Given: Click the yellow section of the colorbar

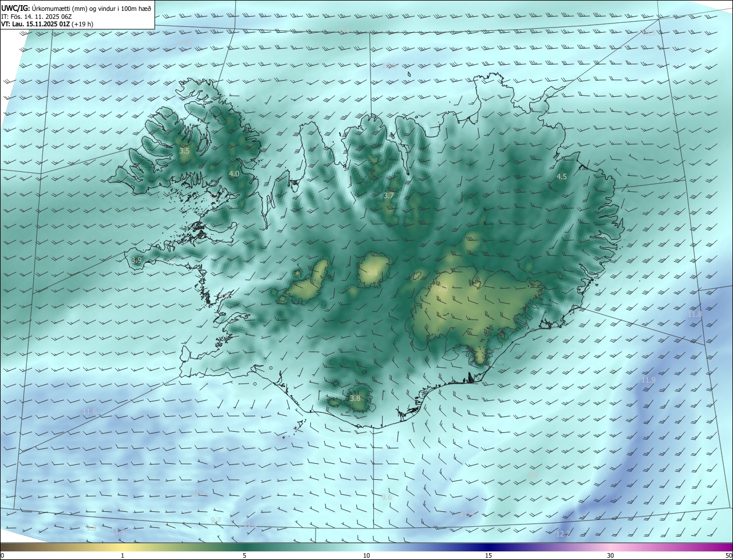Looking at the screenshot, I should (x=123, y=547).
